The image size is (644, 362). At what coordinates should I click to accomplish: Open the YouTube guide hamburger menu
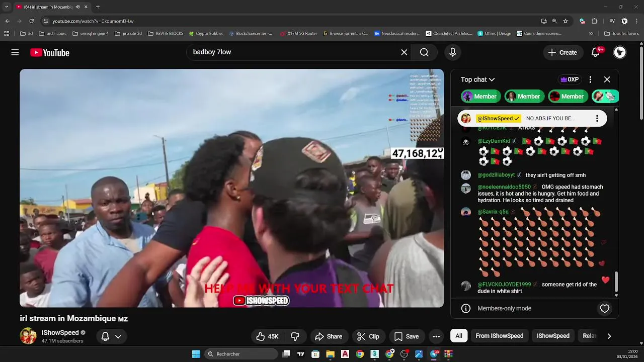(15, 52)
